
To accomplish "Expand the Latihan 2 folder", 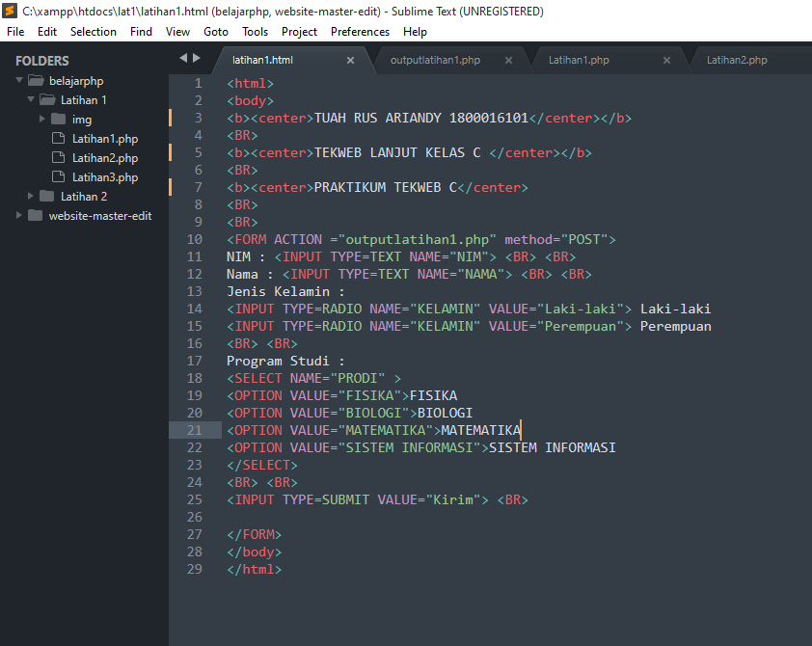I will click(31, 196).
